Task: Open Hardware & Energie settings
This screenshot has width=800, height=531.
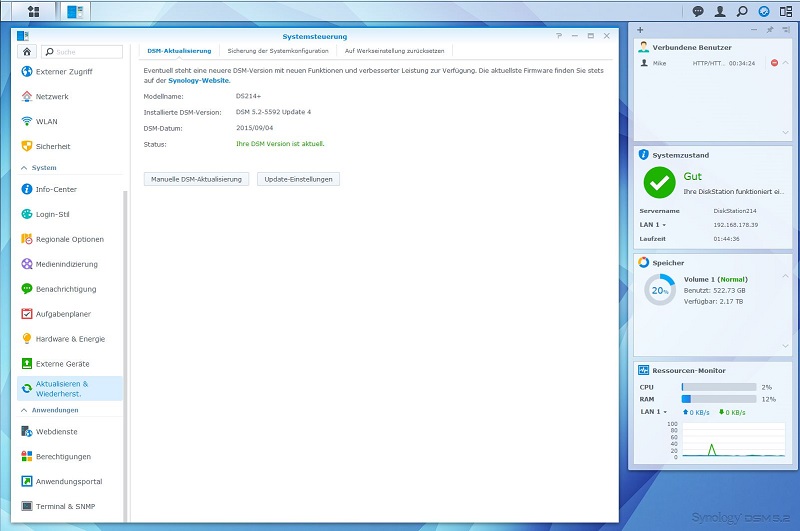Action: click(70, 339)
